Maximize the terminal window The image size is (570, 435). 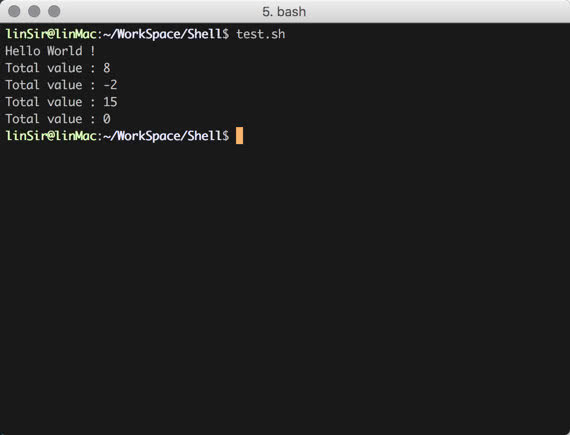pyautogui.click(x=54, y=11)
